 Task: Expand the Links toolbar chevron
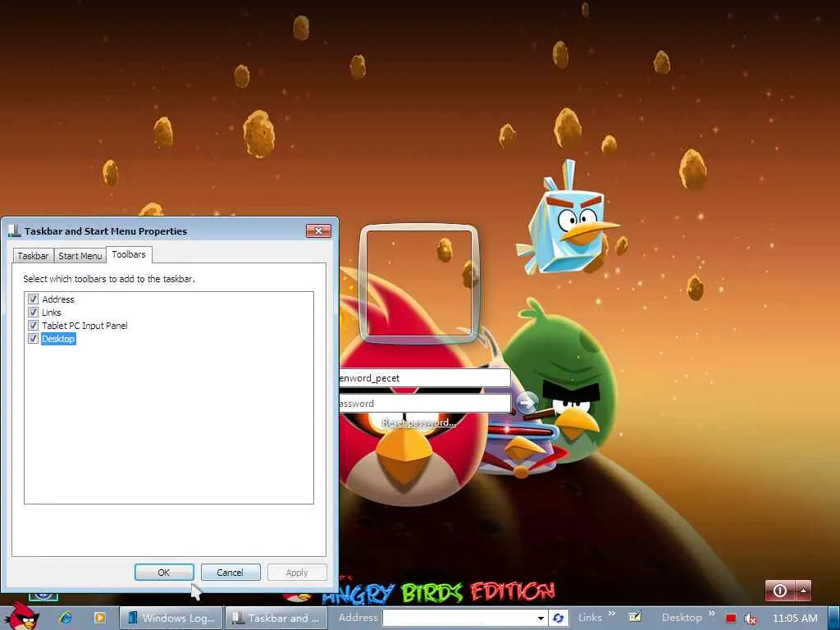pyautogui.click(x=612, y=614)
